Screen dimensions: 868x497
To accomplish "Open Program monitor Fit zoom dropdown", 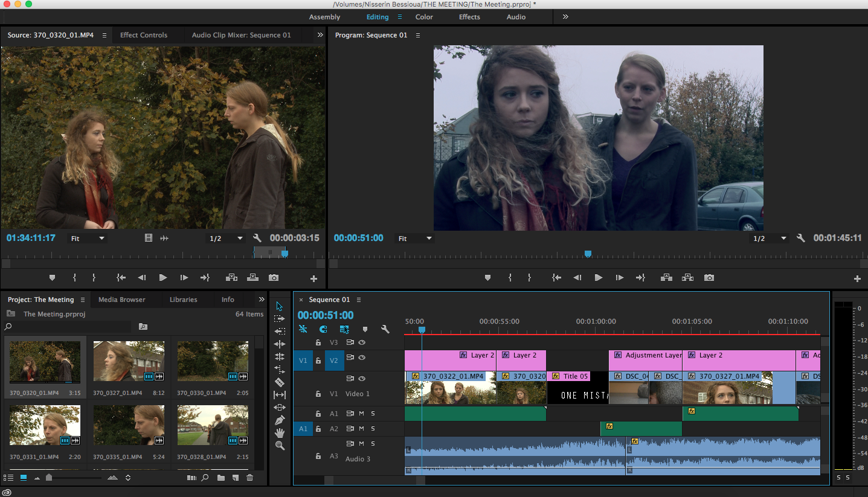I will pos(415,239).
